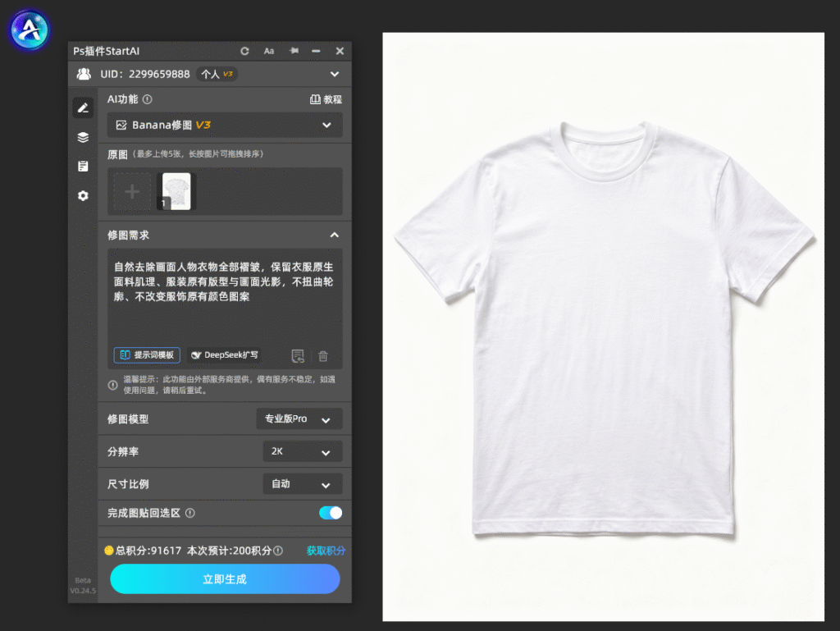
Task: Minimize the StartAI plugin panel
Action: pos(316,51)
